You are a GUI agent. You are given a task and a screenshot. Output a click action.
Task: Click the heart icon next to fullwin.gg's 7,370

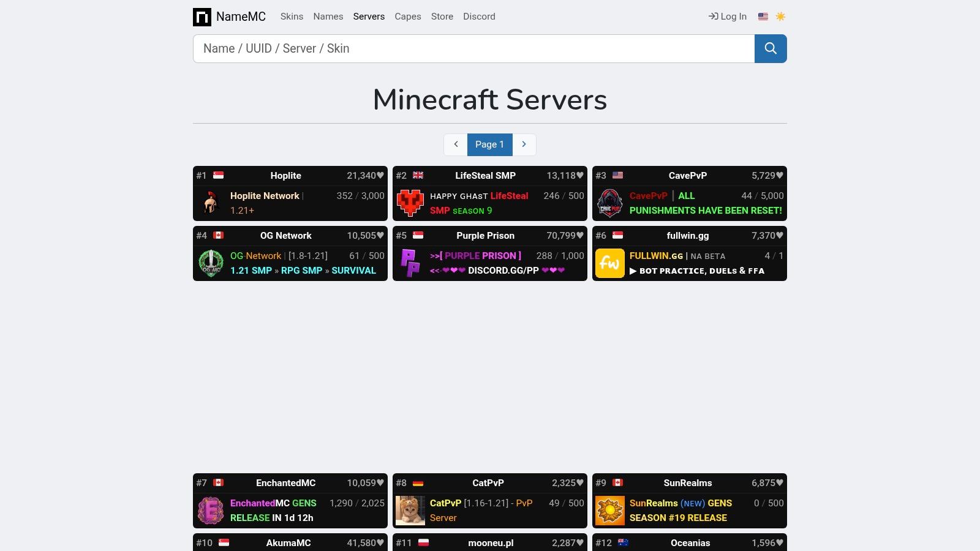click(x=780, y=236)
